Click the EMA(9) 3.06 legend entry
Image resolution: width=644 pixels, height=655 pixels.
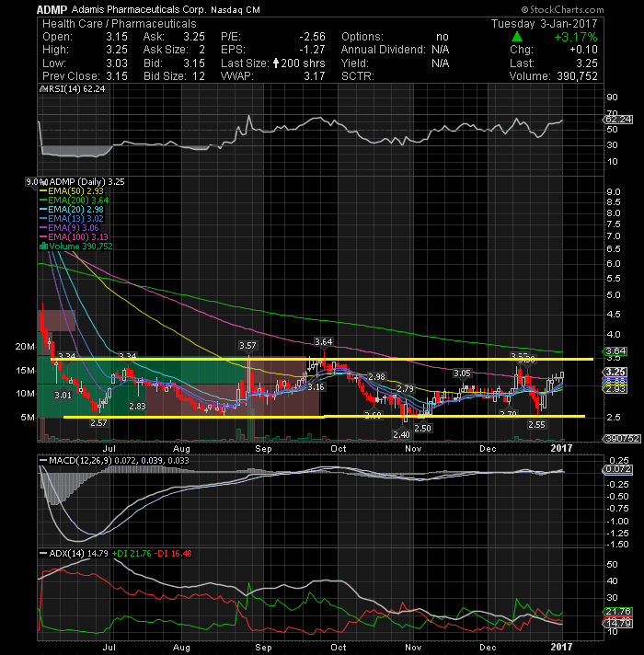pos(69,227)
